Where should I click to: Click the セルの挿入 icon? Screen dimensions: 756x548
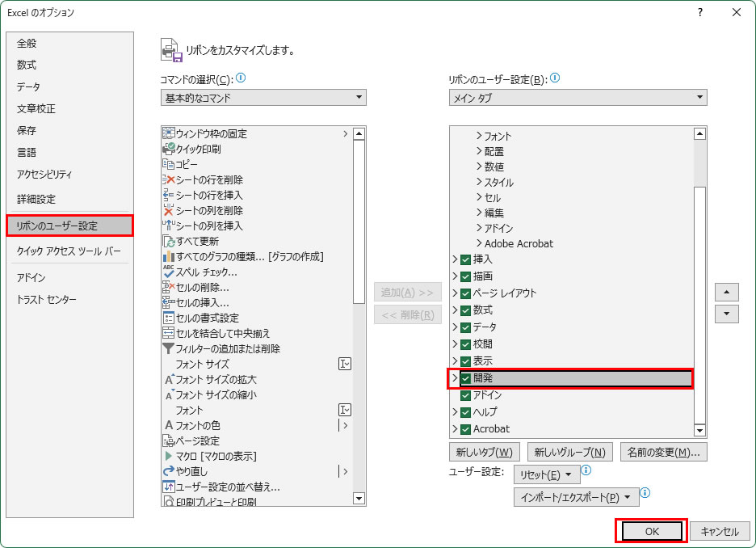[x=168, y=302]
